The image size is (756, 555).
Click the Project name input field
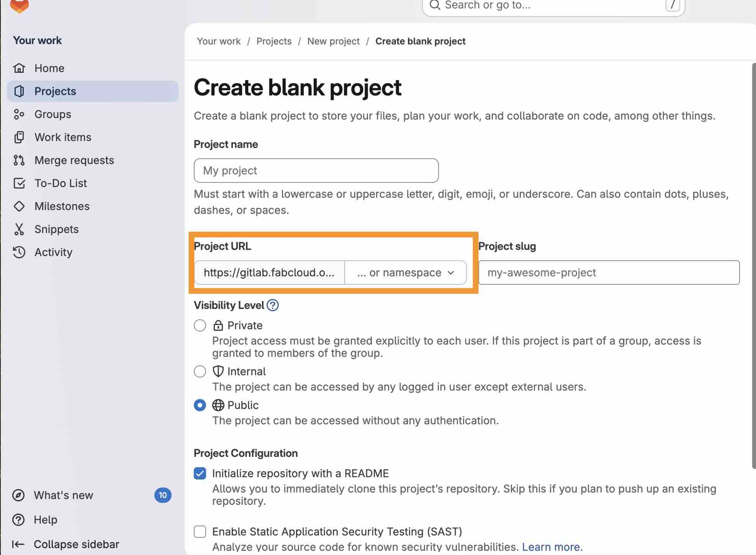tap(316, 171)
